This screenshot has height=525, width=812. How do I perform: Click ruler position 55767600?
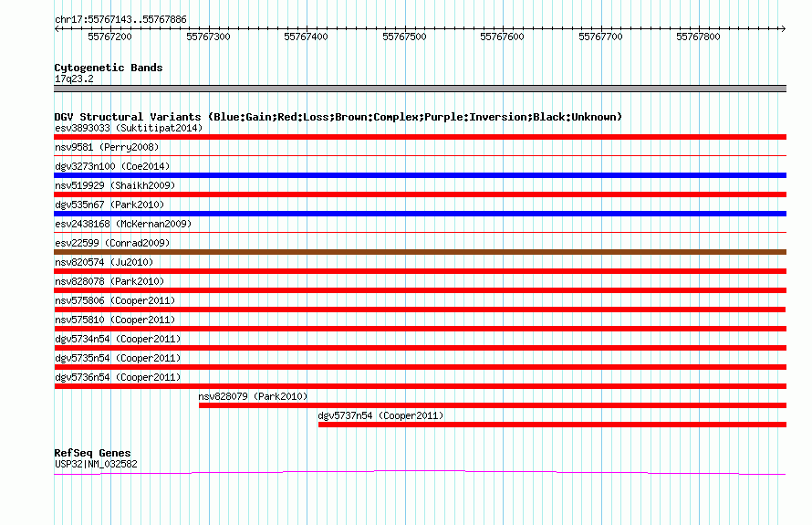pos(503,37)
